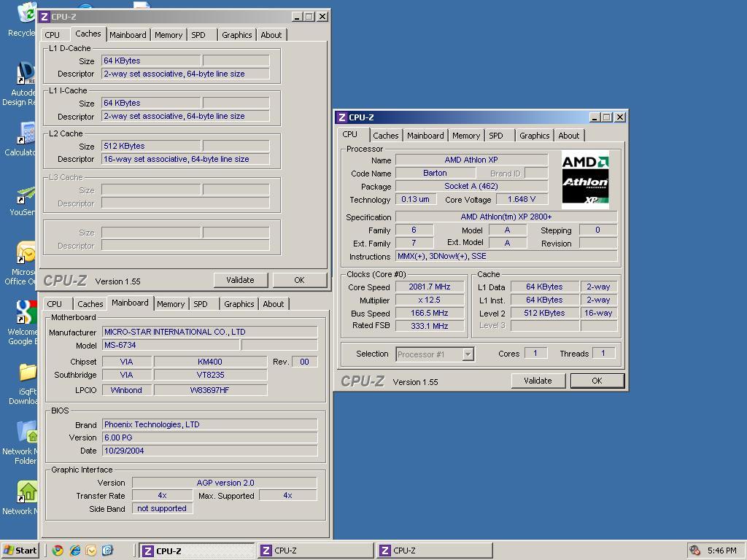
Task: Click the BIOS date 10/29/2004
Action: point(210,451)
